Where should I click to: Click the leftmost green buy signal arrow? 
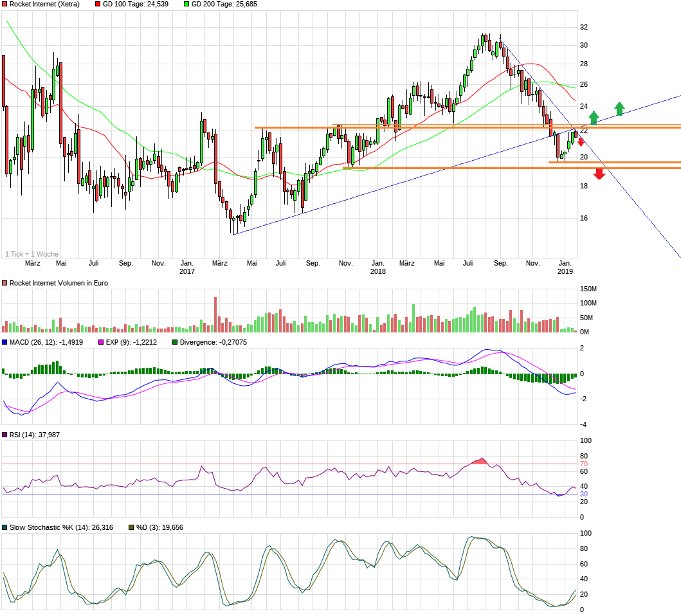[x=593, y=118]
